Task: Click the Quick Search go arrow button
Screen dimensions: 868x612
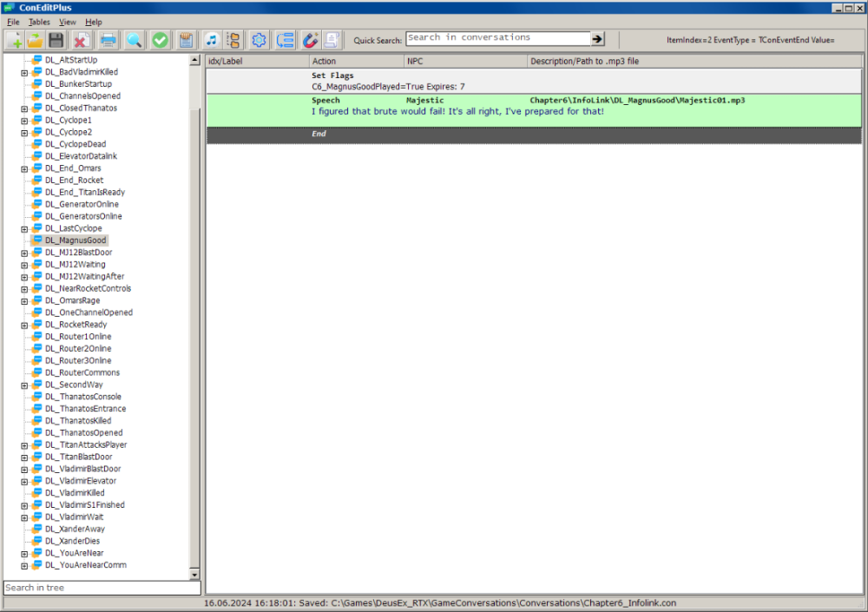Action: (x=598, y=39)
